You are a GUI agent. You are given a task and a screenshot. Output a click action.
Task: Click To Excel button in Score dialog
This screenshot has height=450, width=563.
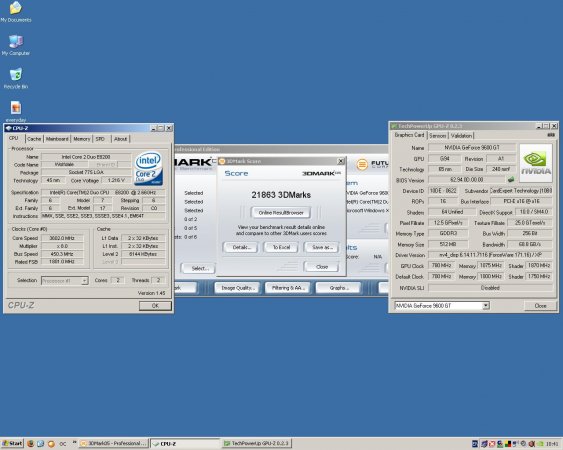[281, 247]
